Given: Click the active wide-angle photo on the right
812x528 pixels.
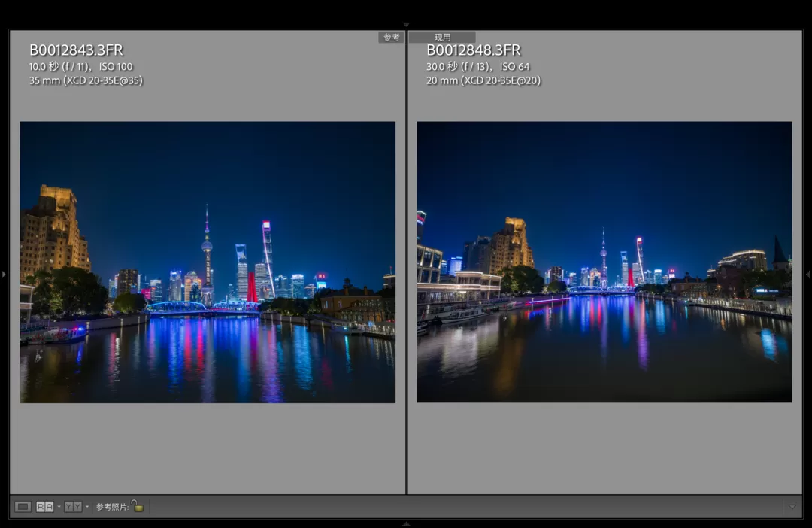Looking at the screenshot, I should (604, 262).
